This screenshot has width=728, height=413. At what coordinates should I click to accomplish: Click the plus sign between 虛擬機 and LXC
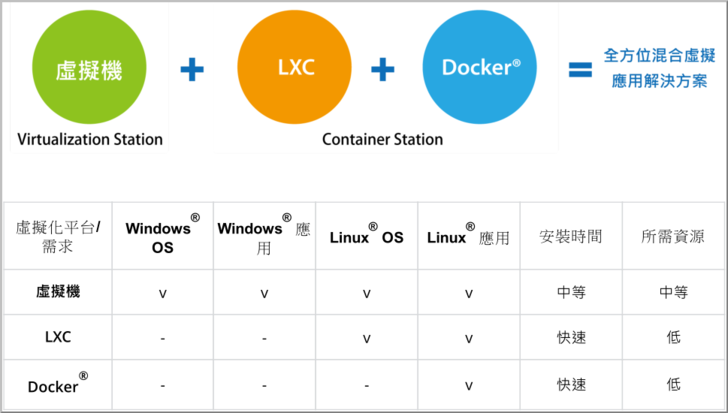point(192,69)
